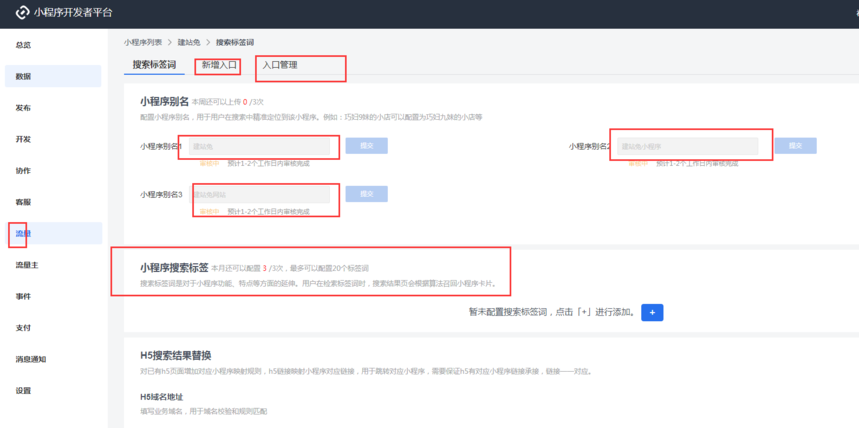Go to 客服 in the sidebar
859x428 pixels.
tap(23, 202)
